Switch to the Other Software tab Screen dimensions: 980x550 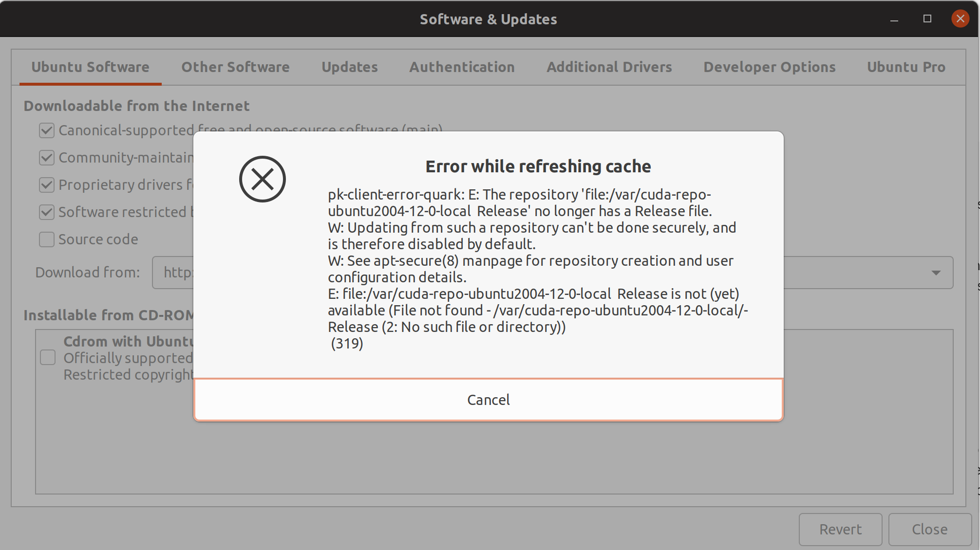[235, 67]
